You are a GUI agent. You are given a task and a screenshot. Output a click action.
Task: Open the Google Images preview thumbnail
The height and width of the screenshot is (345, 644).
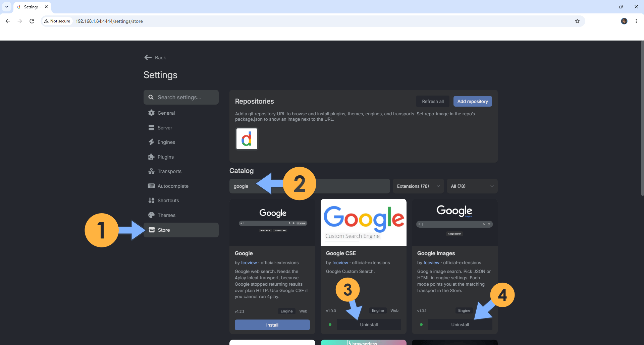(x=455, y=222)
